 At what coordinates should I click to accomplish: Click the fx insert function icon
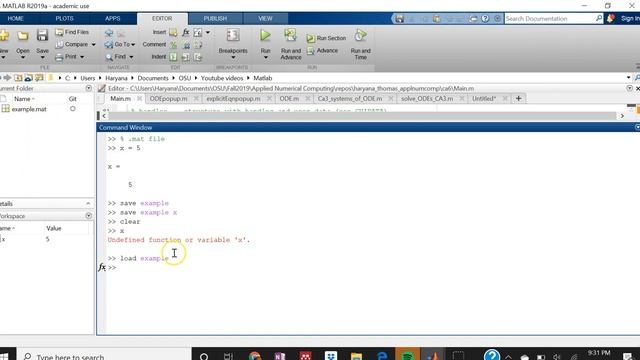[x=186, y=32]
